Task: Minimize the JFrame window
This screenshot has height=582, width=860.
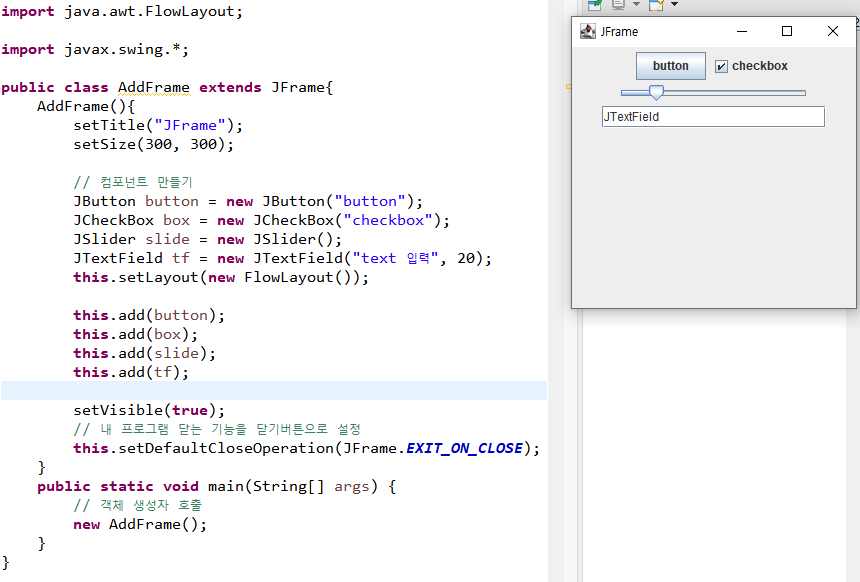Action: (742, 31)
